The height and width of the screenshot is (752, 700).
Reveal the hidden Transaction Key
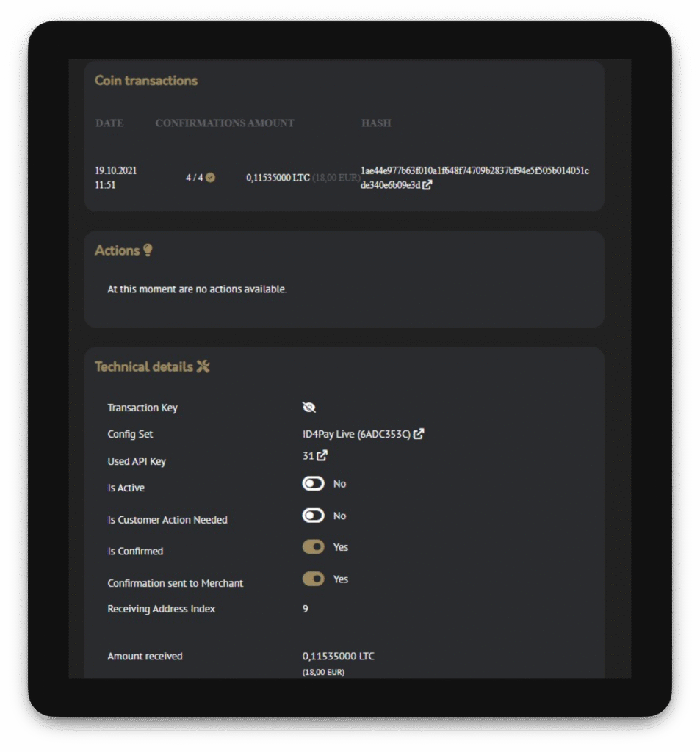pos(309,408)
